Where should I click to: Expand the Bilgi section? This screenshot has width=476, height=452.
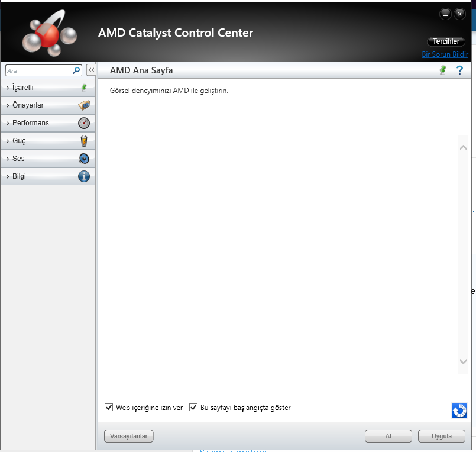pyautogui.click(x=48, y=176)
